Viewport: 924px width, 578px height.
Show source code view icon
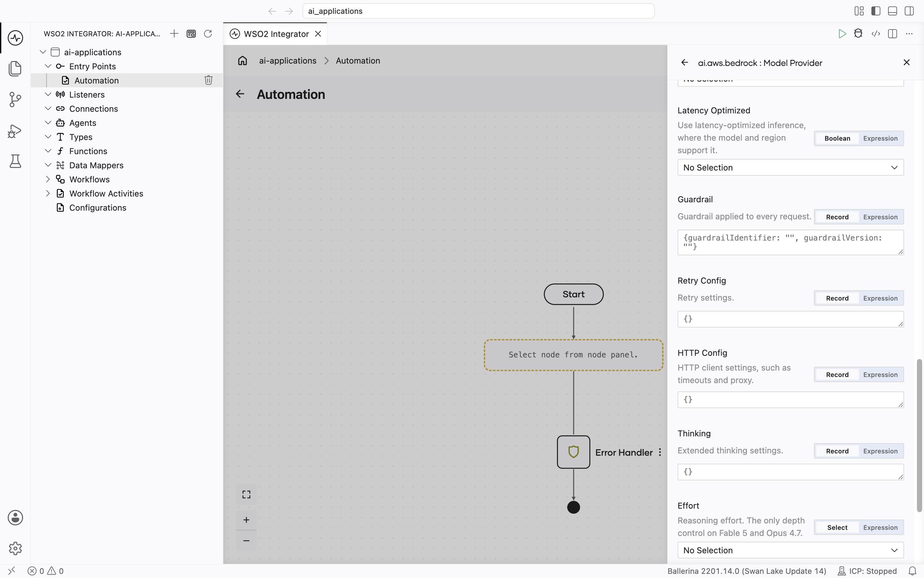[x=876, y=34]
